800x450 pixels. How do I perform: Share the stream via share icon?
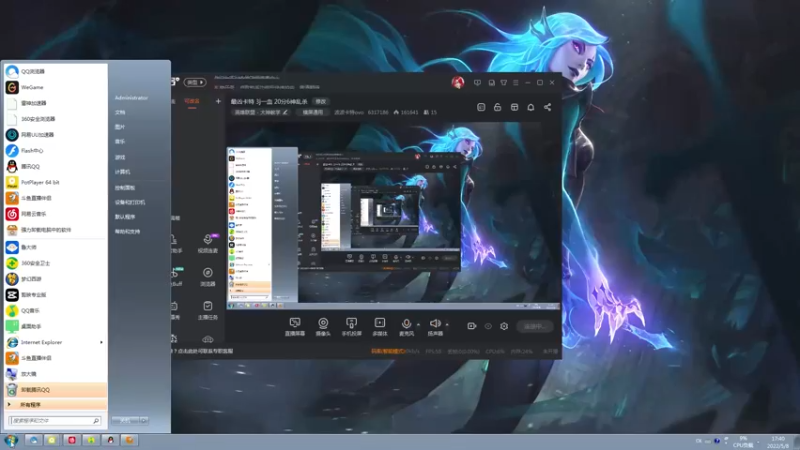(x=547, y=107)
